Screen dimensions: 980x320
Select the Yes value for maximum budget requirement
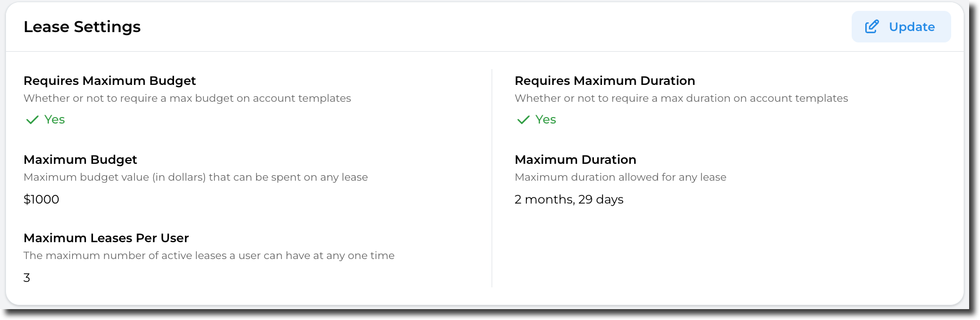point(54,120)
